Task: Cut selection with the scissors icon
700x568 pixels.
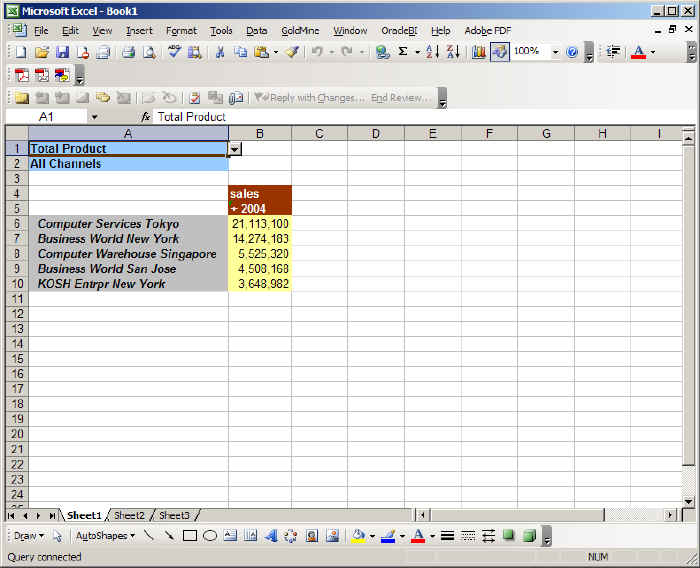Action: (x=220, y=52)
